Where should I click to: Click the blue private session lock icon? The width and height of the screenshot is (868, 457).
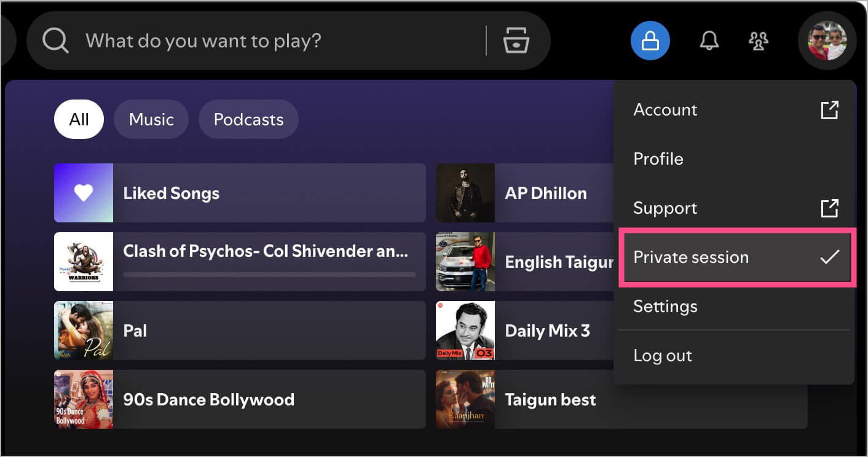pyautogui.click(x=650, y=40)
